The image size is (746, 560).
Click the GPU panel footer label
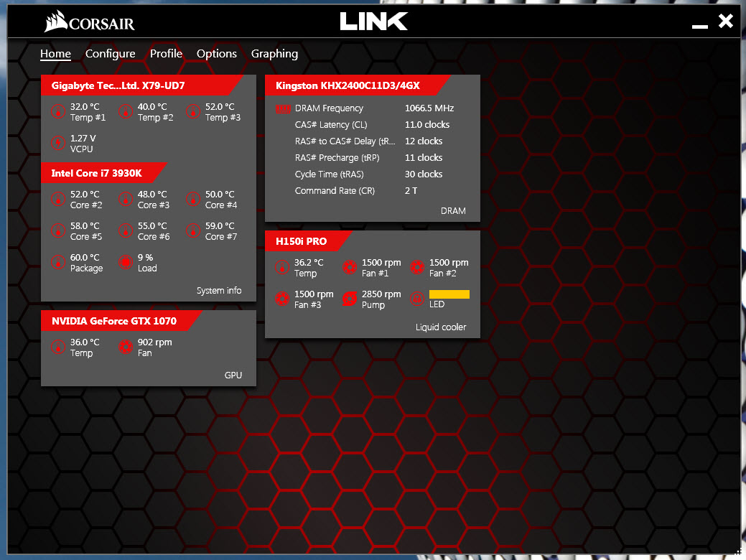point(233,375)
